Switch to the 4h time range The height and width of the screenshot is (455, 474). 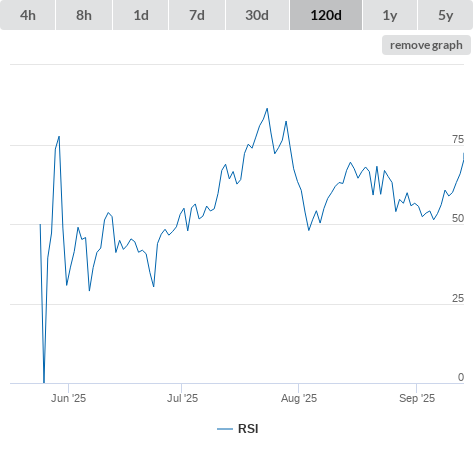click(28, 15)
